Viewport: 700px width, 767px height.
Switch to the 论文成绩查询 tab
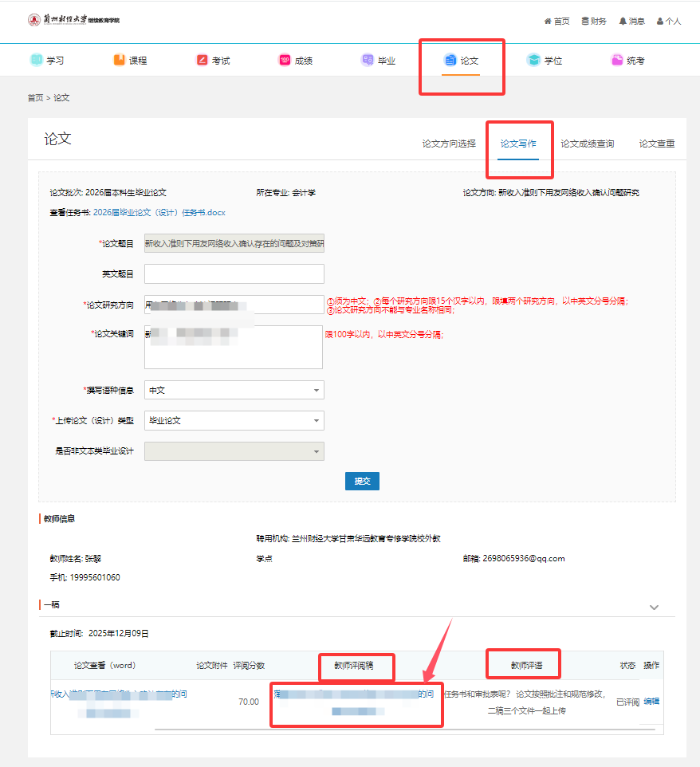[x=587, y=144]
